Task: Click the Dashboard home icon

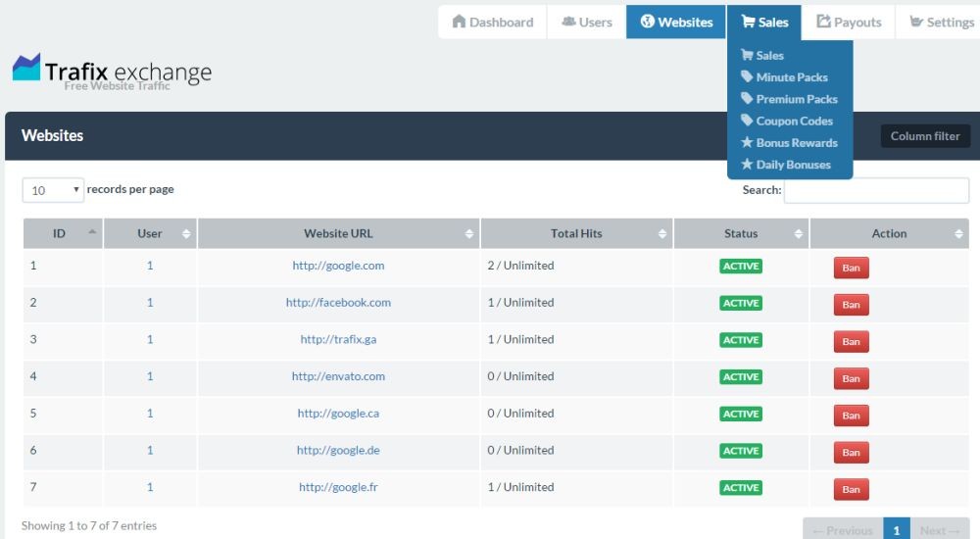Action: tap(459, 22)
